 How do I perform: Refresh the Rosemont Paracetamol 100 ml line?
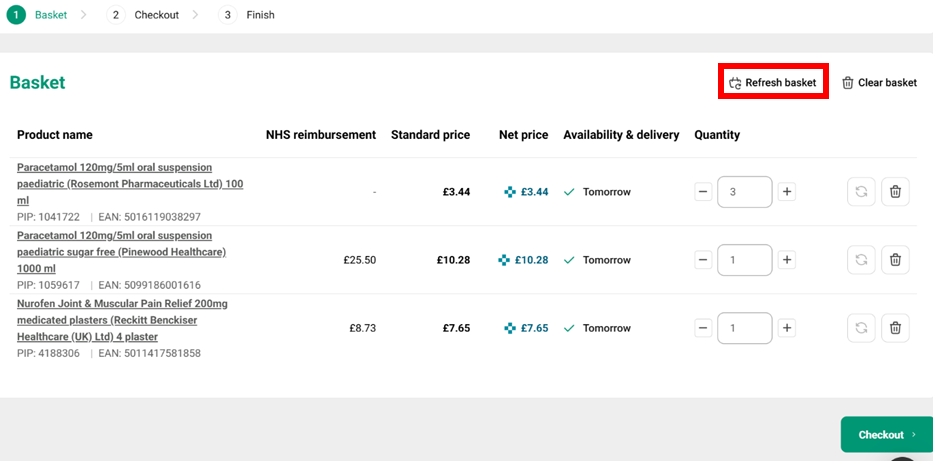point(860,192)
